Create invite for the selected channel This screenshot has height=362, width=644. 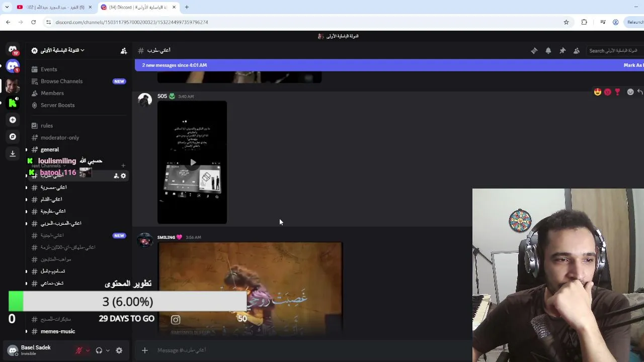(x=116, y=175)
